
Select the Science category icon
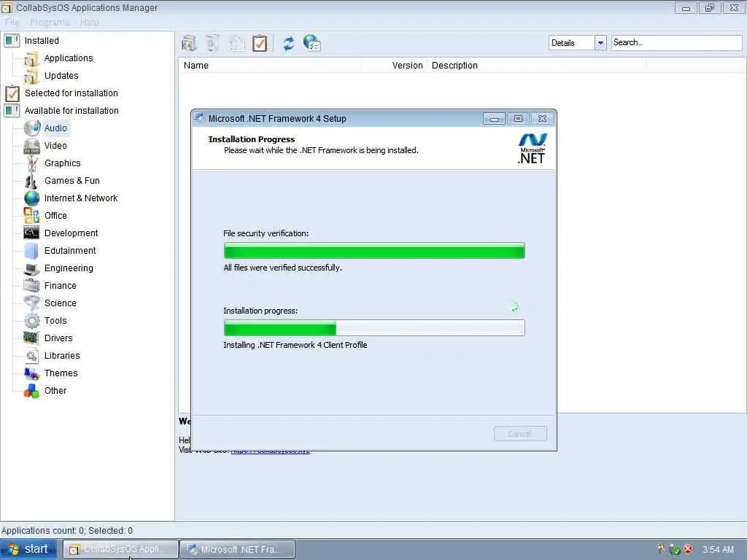(x=32, y=303)
